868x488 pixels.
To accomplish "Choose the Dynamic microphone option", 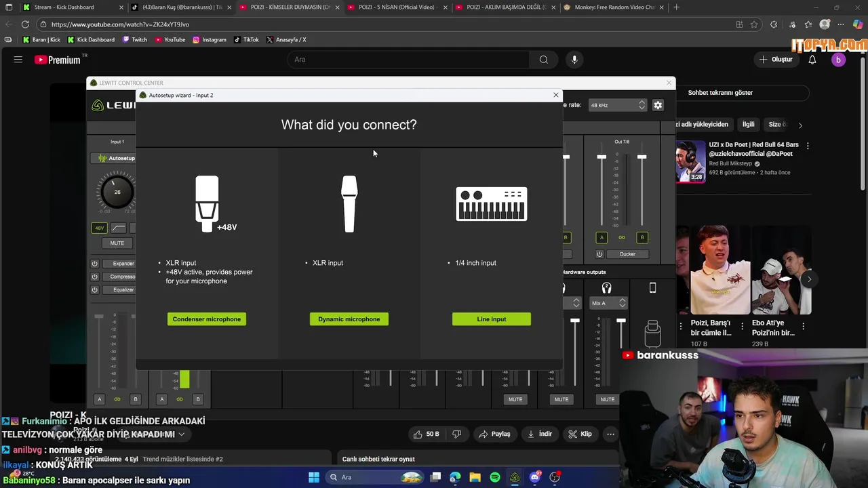I will coord(349,319).
